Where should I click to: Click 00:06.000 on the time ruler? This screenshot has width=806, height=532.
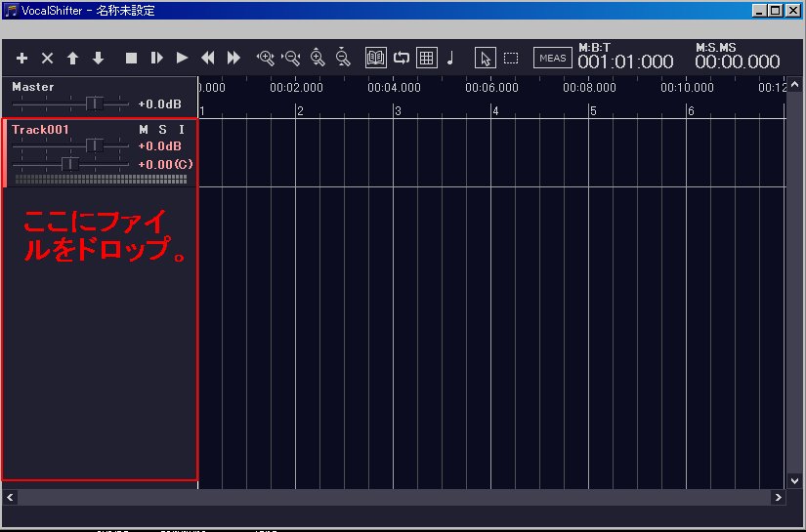click(492, 88)
